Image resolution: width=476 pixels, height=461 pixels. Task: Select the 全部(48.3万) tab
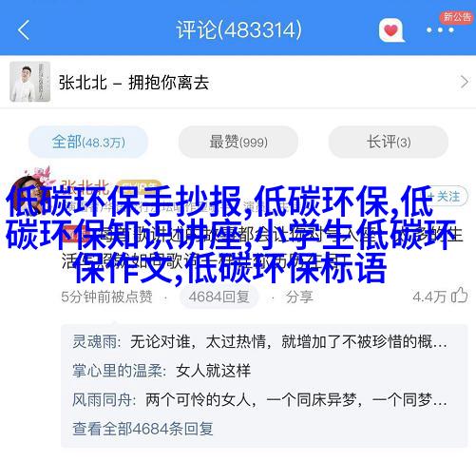[88, 142]
